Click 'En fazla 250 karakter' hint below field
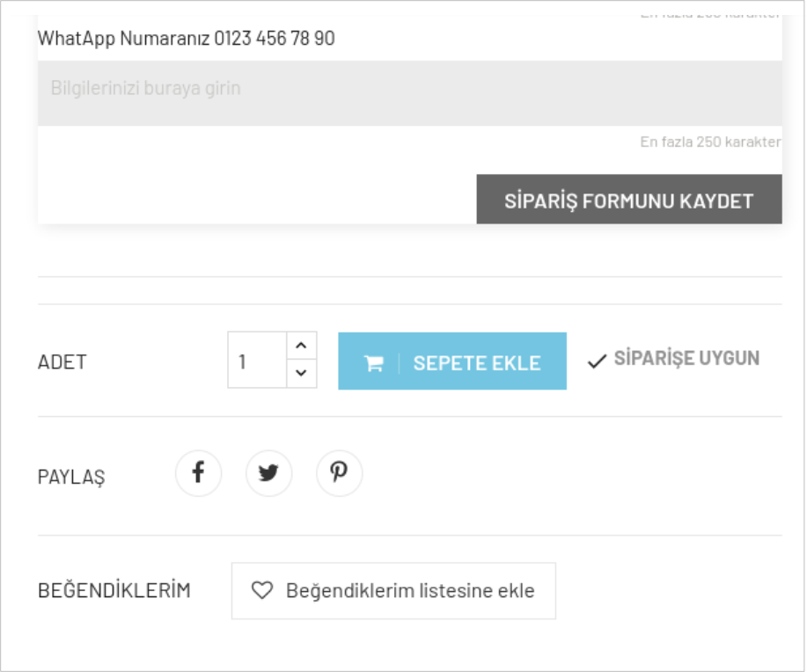 pyautogui.click(x=709, y=142)
